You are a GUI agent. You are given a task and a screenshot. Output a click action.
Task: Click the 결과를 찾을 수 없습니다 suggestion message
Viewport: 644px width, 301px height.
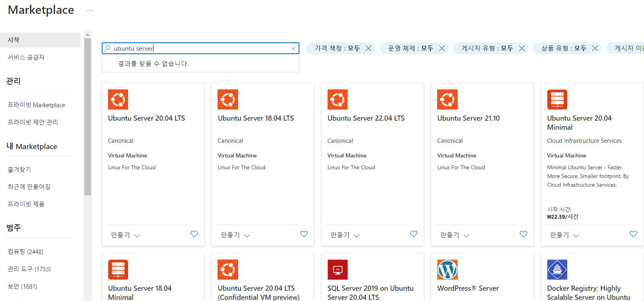(x=153, y=64)
